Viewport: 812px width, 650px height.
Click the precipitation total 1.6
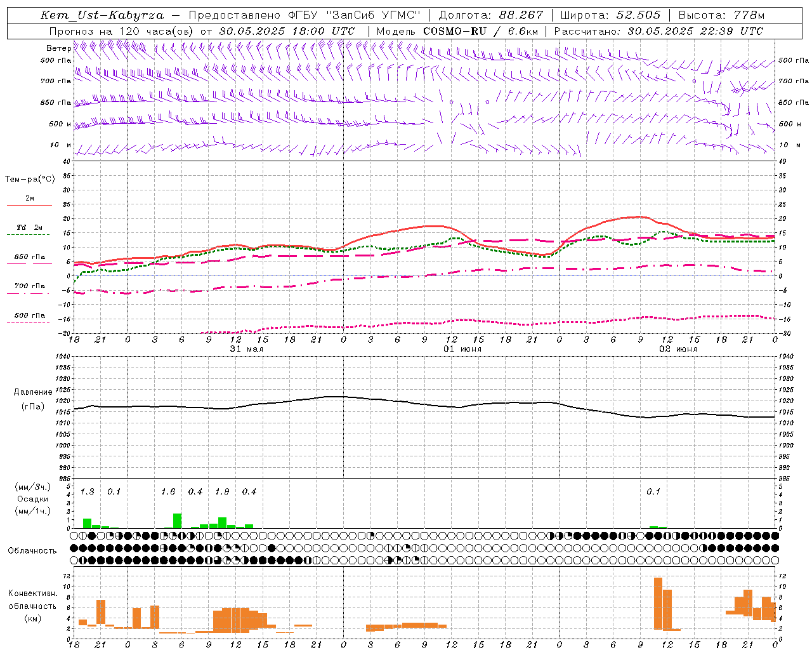168,492
